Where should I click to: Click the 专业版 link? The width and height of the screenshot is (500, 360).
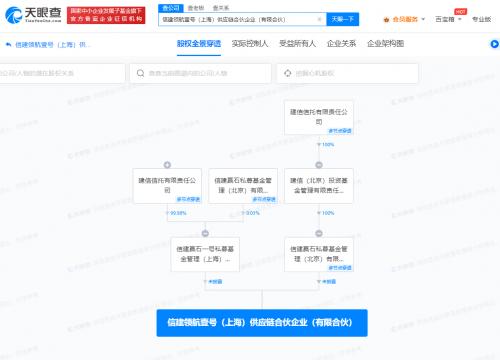[x=482, y=19]
